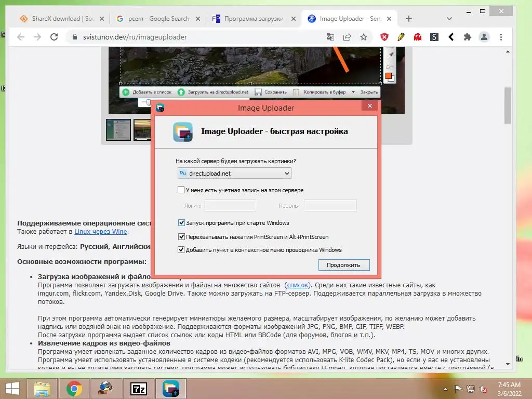The image size is (532, 399).
Task: Close the Image Uploader dialog
Action: 370,105
